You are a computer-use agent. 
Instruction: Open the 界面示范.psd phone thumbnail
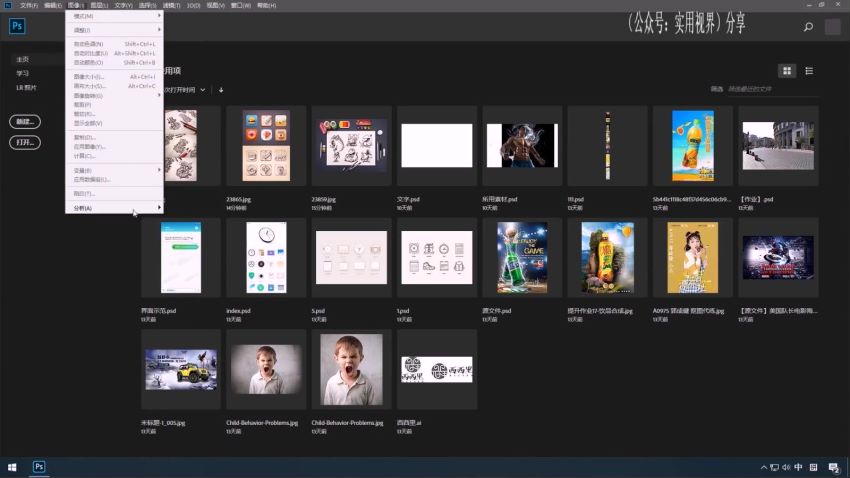(x=181, y=257)
